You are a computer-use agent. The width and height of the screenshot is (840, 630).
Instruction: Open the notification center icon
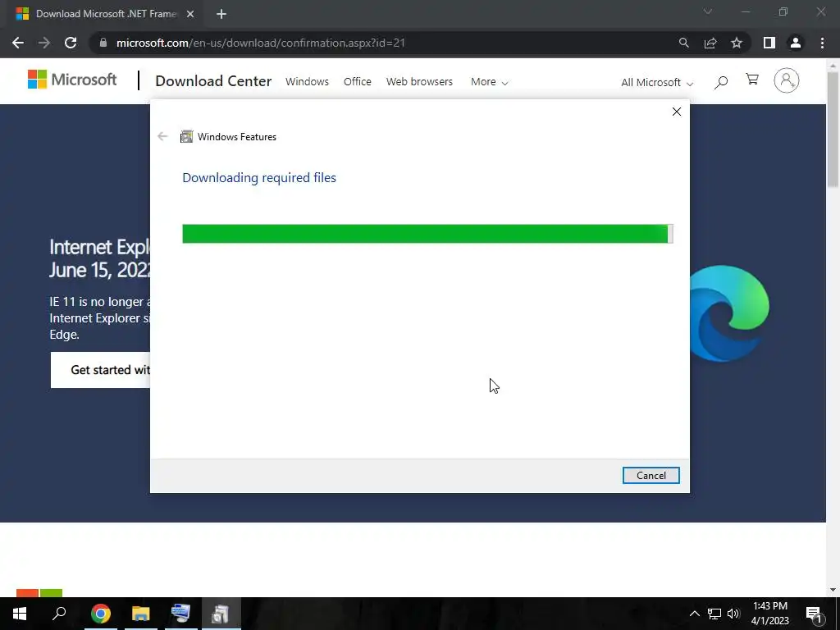(x=814, y=614)
